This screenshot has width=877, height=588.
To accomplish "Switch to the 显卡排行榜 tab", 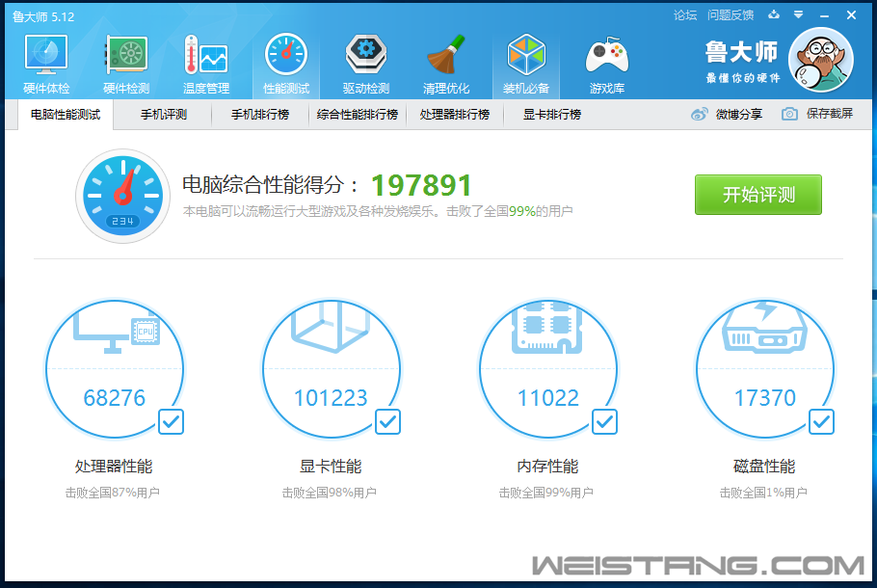I will pyautogui.click(x=551, y=114).
